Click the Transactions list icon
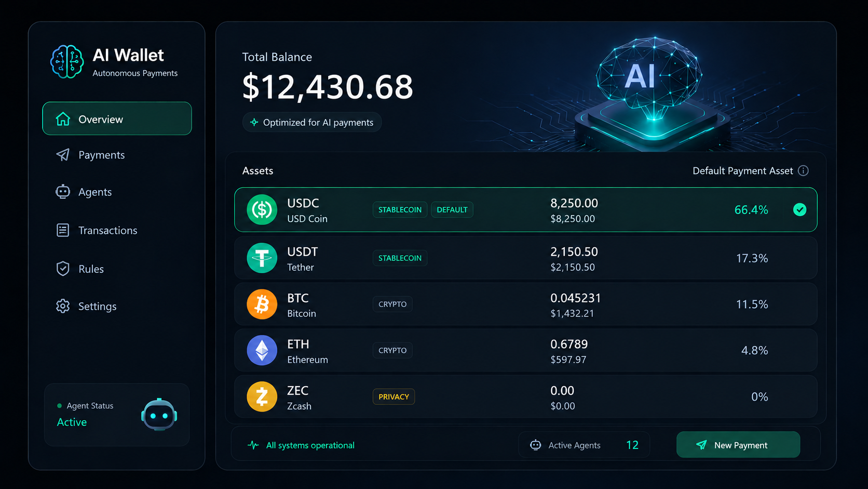Screen dimensions: 868x489 point(63,230)
